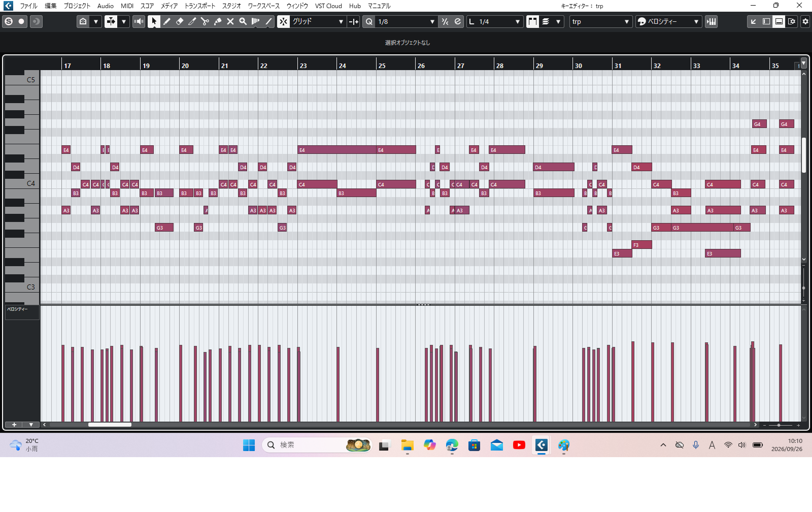Select the Zoom magnifier tool

click(x=243, y=21)
